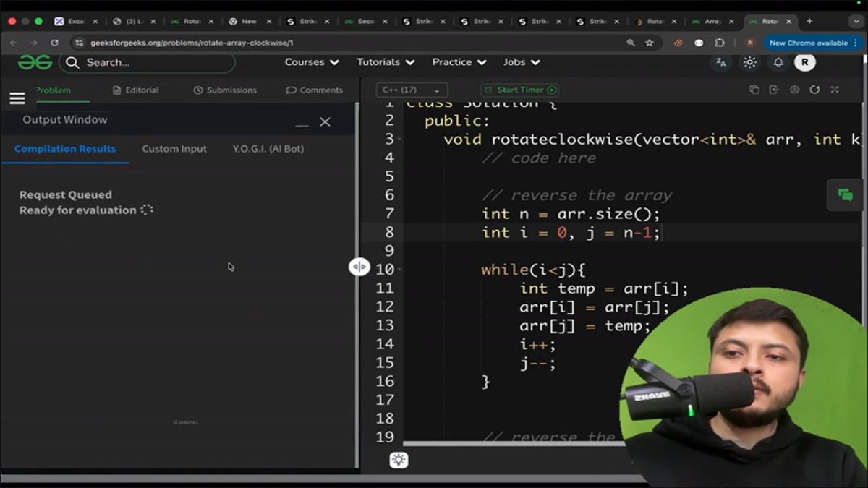The width and height of the screenshot is (868, 488).
Task: Open notifications via the bell icon
Action: (778, 64)
